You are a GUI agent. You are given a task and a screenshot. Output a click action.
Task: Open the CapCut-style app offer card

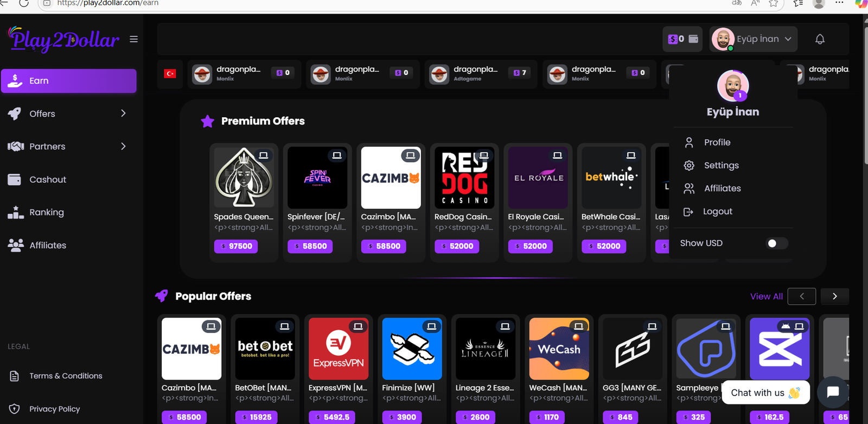780,369
